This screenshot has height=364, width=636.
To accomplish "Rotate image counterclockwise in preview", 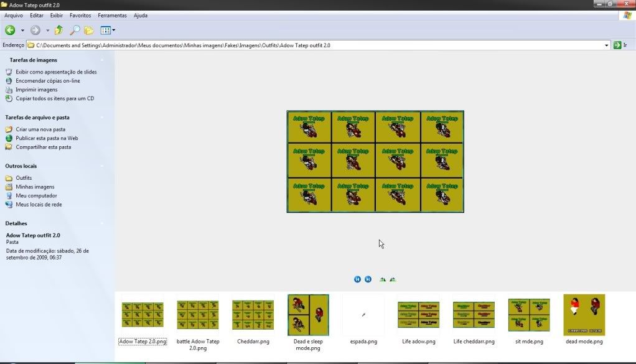I will click(x=393, y=279).
